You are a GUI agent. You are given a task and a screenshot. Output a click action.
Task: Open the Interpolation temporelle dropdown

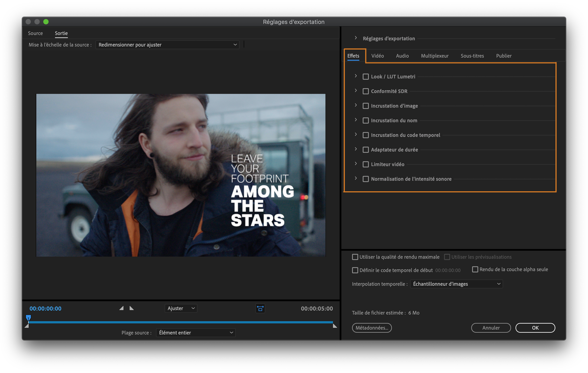456,284
